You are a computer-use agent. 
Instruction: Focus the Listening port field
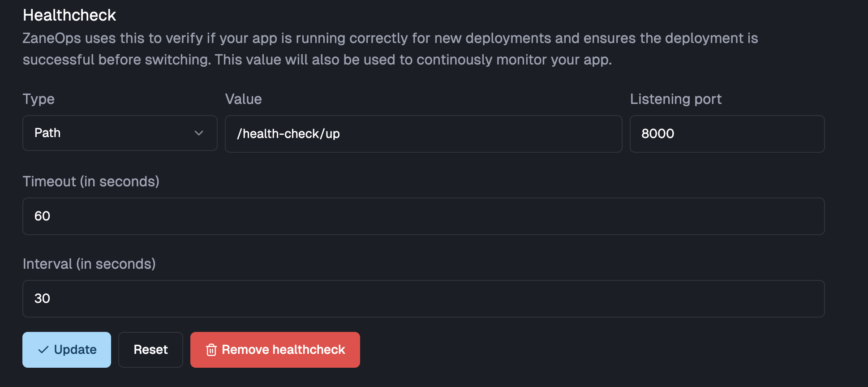tap(727, 134)
